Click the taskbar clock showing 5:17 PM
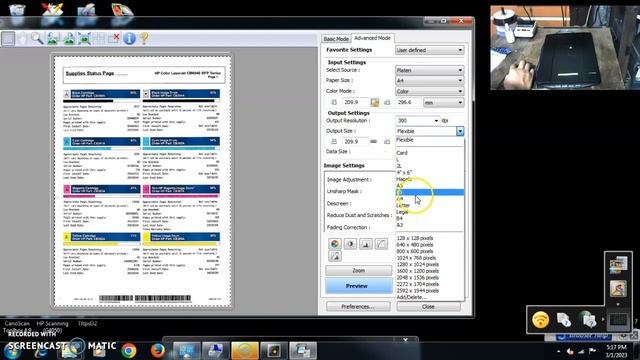 pos(616,351)
